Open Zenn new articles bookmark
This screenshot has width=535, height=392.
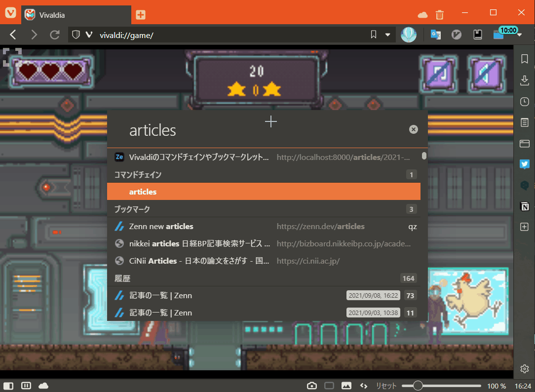click(264, 226)
